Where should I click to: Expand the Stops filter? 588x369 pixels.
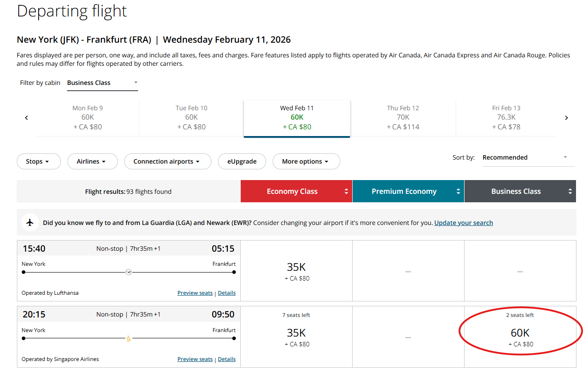click(x=38, y=161)
